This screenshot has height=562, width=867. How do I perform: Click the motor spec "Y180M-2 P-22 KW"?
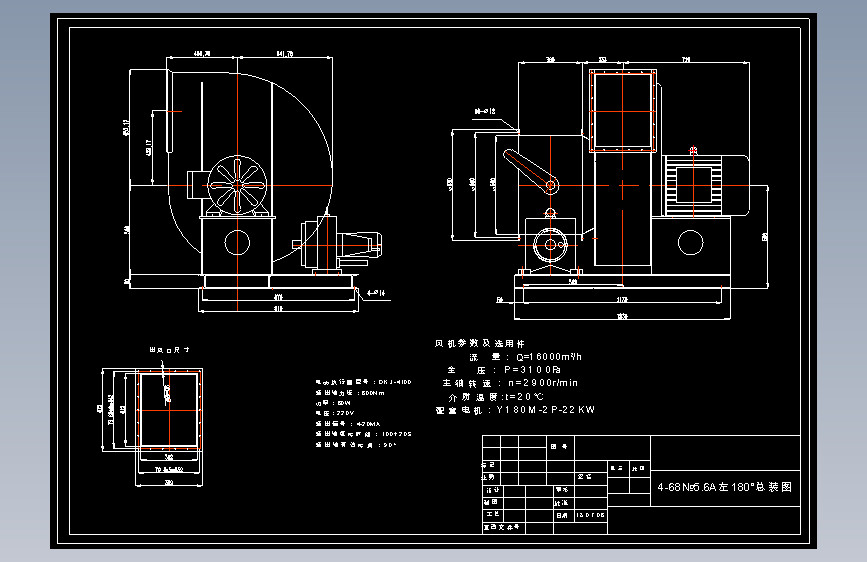(545, 410)
